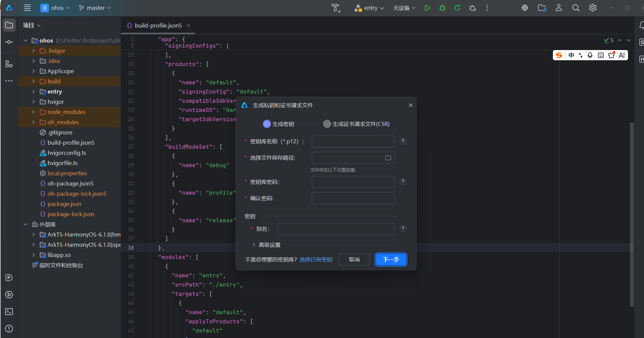Click the search magnifier icon

tap(576, 8)
